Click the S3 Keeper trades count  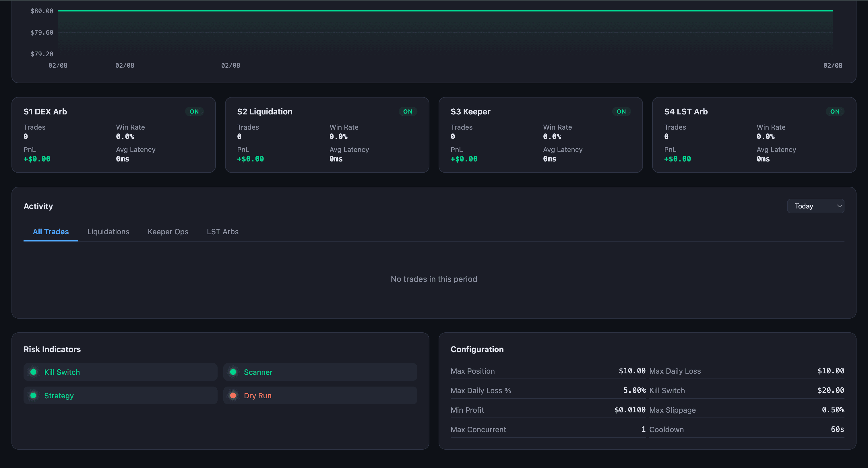tap(453, 136)
